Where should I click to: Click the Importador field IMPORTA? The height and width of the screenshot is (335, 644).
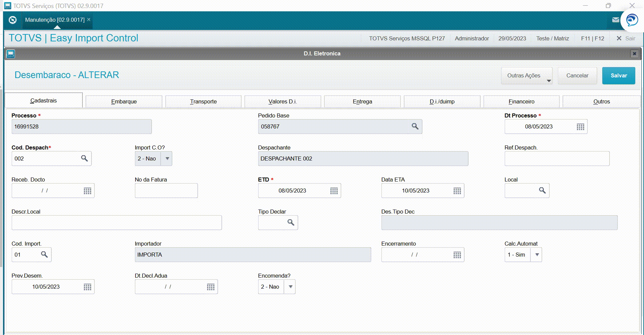click(x=253, y=255)
